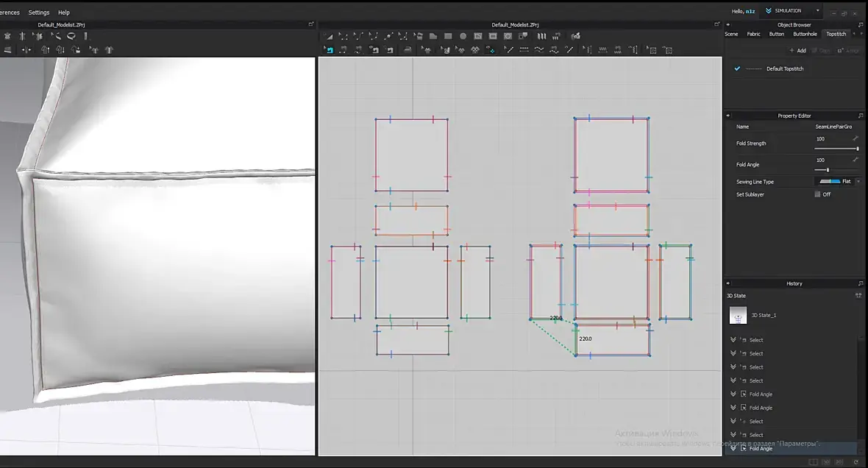Select the Segment Sewing tool
868x468 pixels.
(342, 50)
